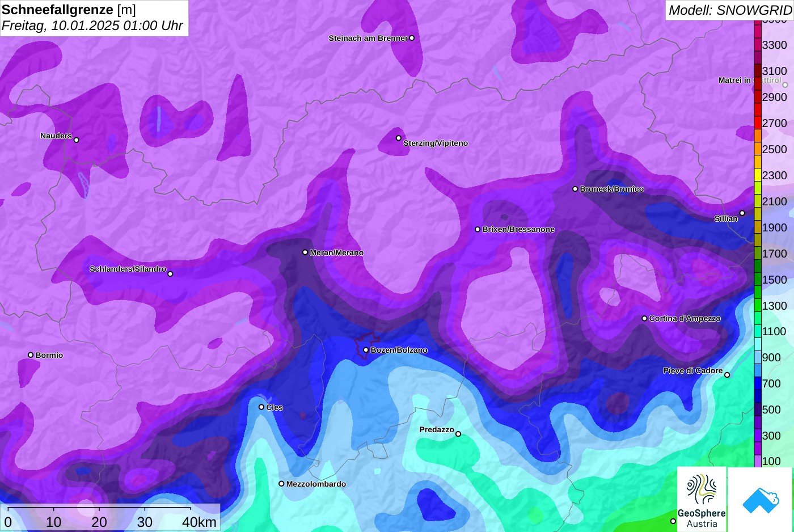Screen dimensions: 794x532
Task: Click the "40km" scale bar label
Action: (x=199, y=522)
